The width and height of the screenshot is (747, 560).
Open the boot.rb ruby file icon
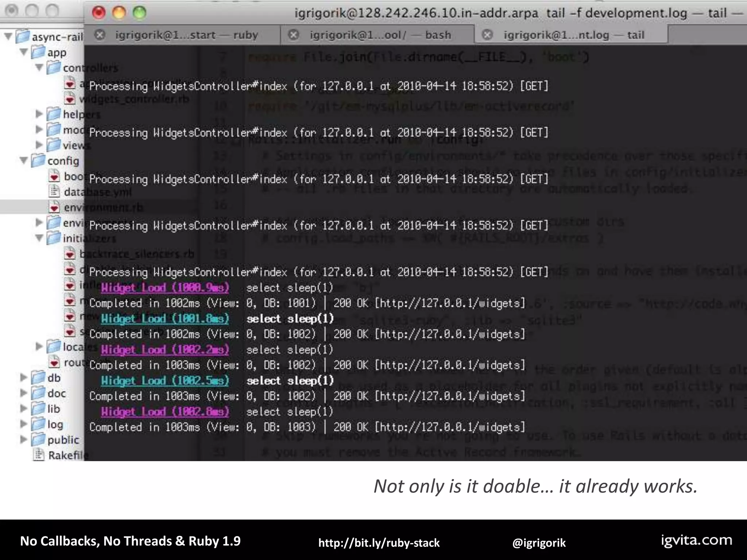click(54, 176)
